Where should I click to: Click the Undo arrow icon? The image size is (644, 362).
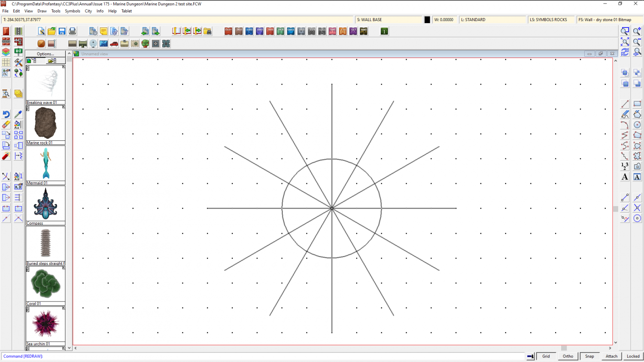[x=6, y=114]
